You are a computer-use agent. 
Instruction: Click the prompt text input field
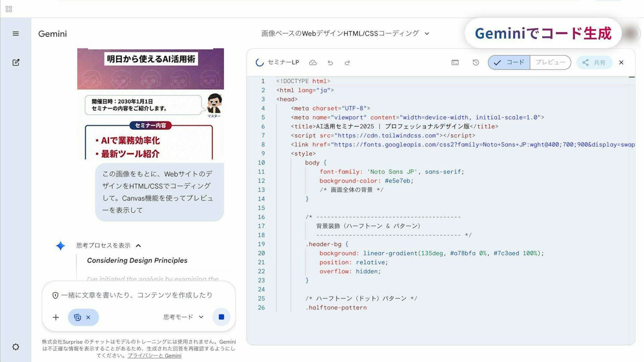click(136, 295)
